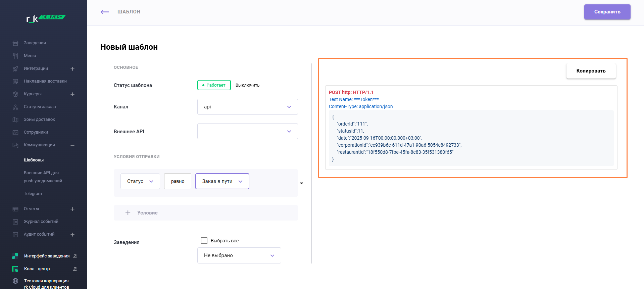Viewport: 644px width, 289px height.
Task: Click the back arrow icon
Action: tap(105, 12)
